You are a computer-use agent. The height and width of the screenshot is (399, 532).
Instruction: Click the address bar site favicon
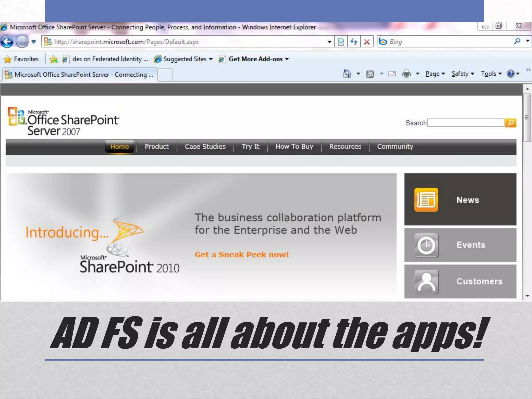[48, 42]
